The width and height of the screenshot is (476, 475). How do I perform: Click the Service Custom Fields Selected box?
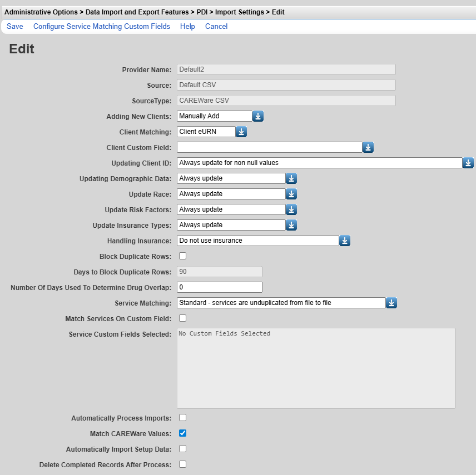coord(316,368)
